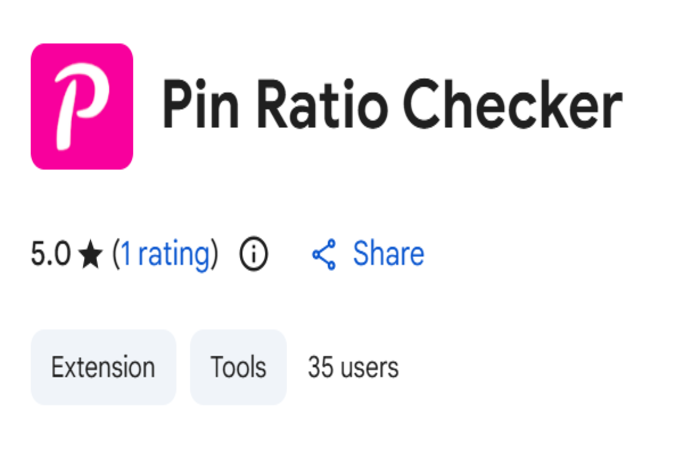Click the word users beside Tools chip

(x=369, y=367)
